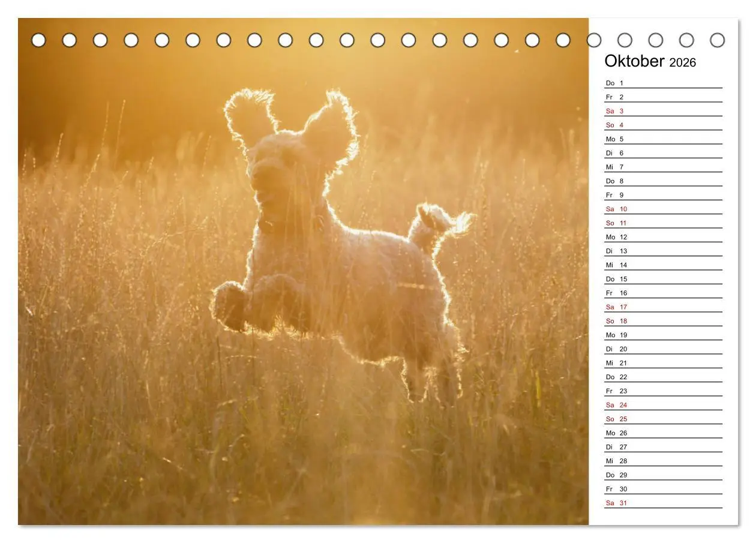Select the row 'Do 1'

[x=663, y=83]
